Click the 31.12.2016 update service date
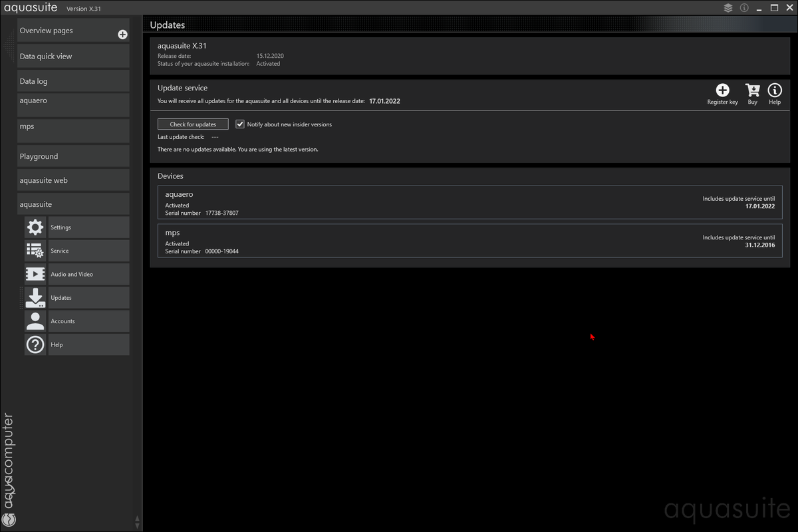798x532 pixels. point(760,245)
